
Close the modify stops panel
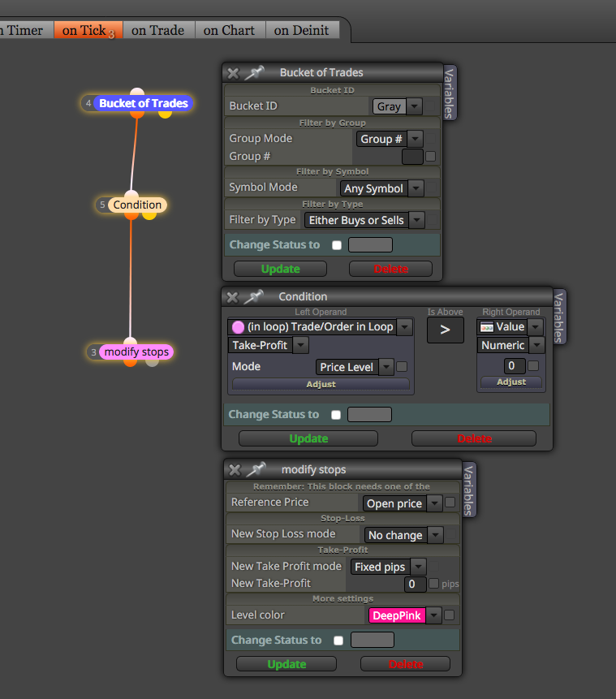(x=235, y=470)
